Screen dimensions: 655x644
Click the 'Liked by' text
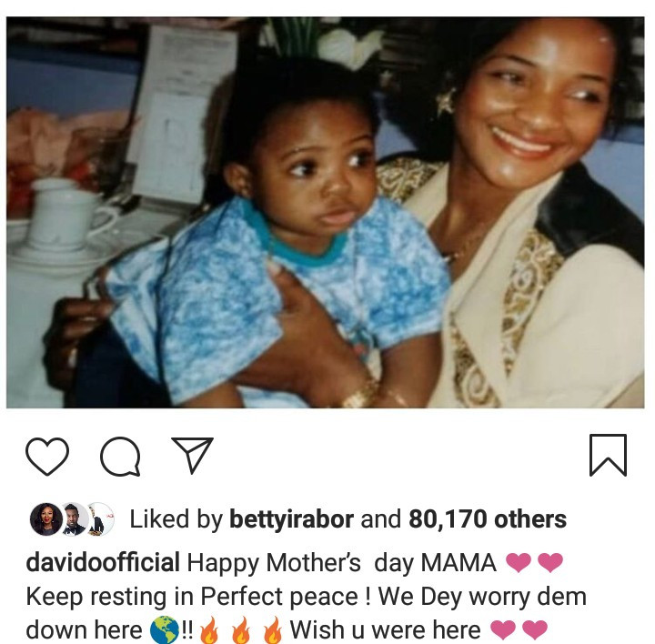(176, 519)
